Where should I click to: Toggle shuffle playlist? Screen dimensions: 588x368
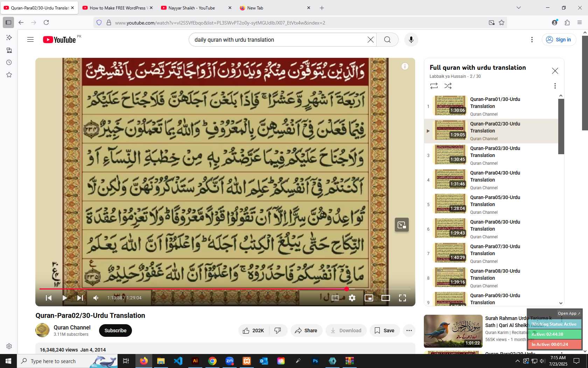pos(448,86)
